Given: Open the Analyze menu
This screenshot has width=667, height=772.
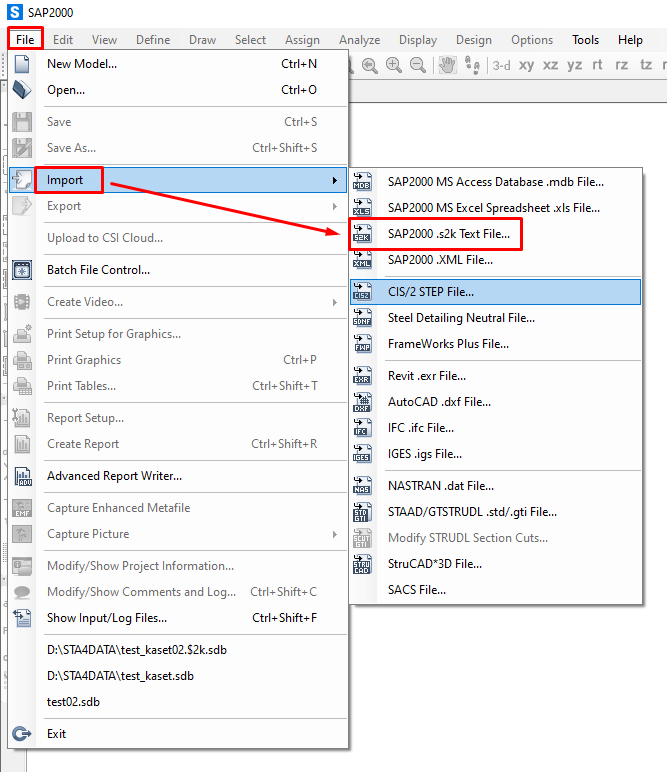Looking at the screenshot, I should point(359,40).
